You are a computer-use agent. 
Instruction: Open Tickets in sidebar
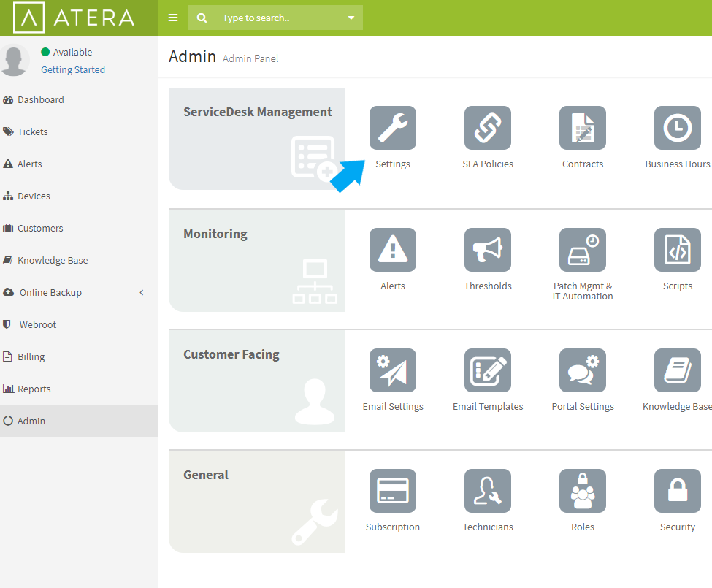pyautogui.click(x=79, y=131)
